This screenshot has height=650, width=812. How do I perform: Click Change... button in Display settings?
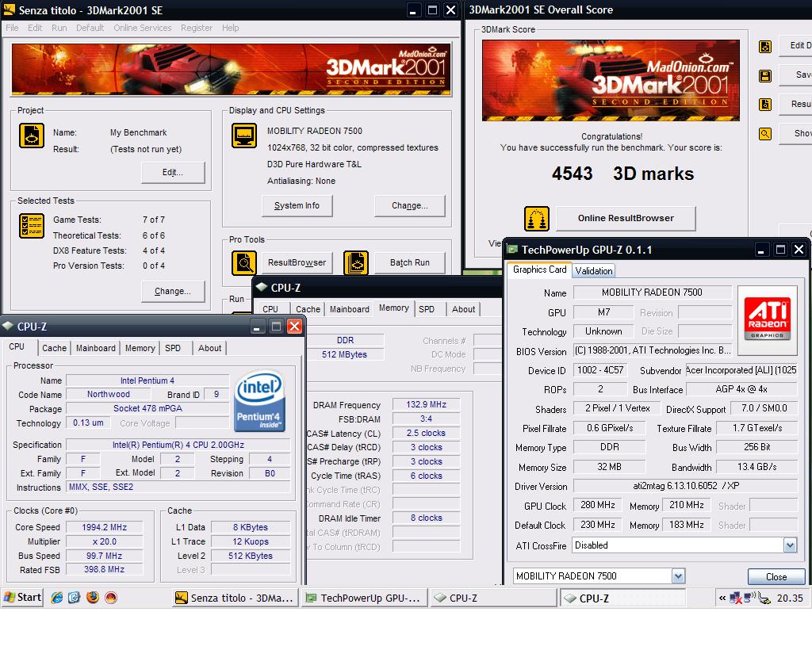(410, 206)
